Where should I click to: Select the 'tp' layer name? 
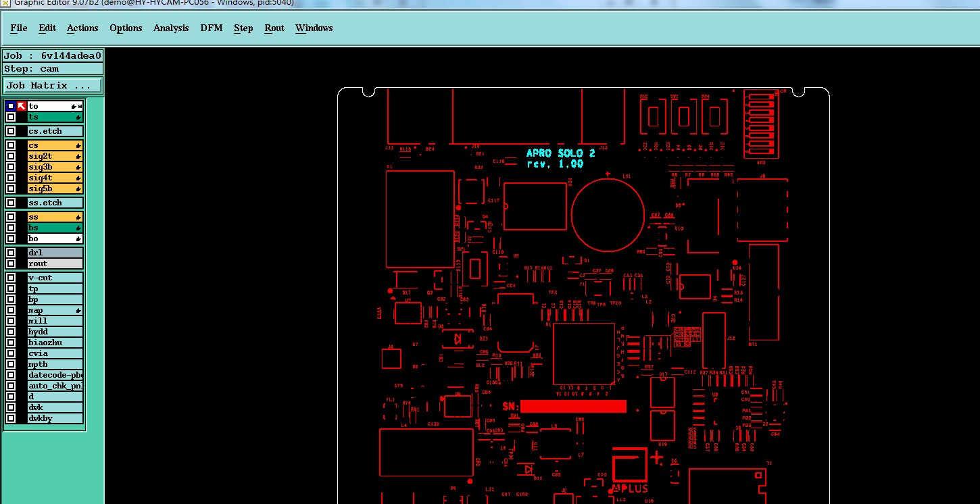(55, 288)
